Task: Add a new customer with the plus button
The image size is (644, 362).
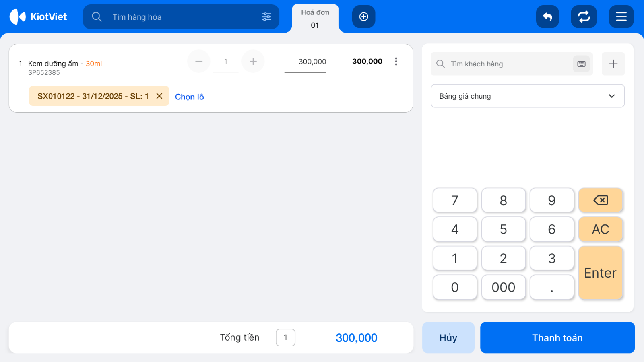Action: 613,64
